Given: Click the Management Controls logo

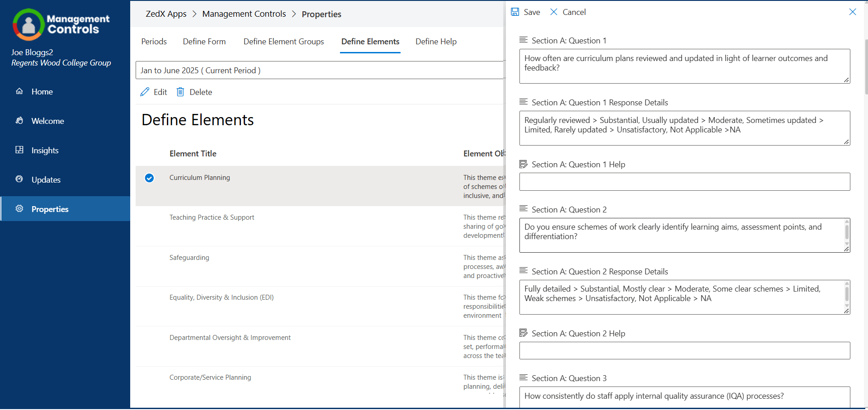Looking at the screenshot, I should [61, 24].
